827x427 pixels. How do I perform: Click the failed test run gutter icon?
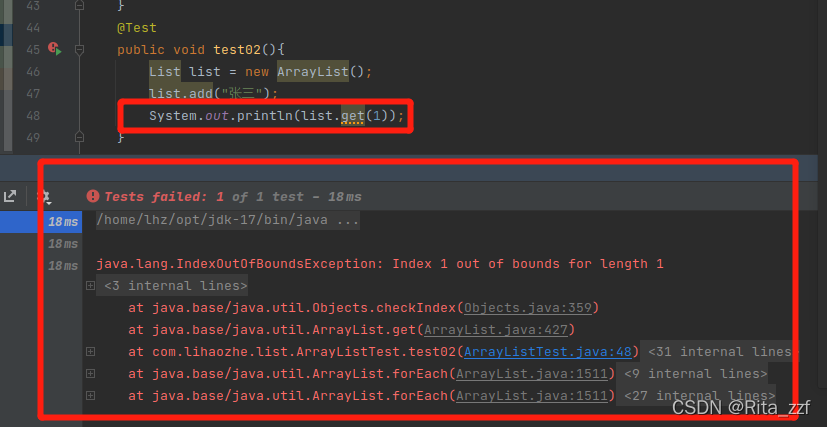click(x=55, y=49)
